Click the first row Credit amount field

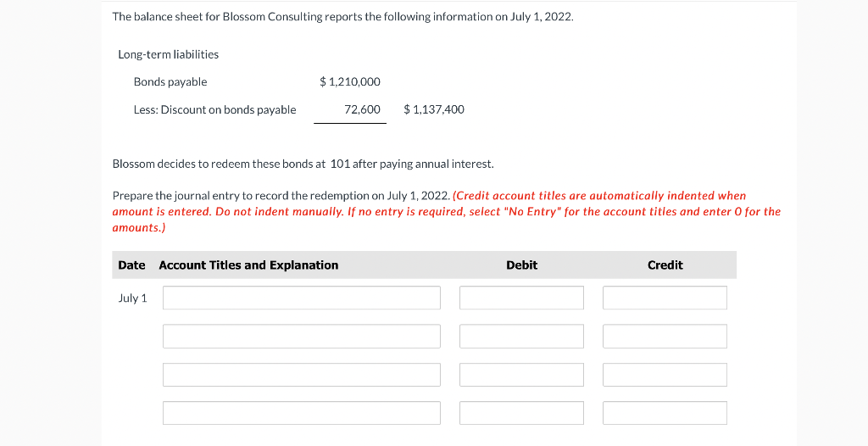click(665, 298)
